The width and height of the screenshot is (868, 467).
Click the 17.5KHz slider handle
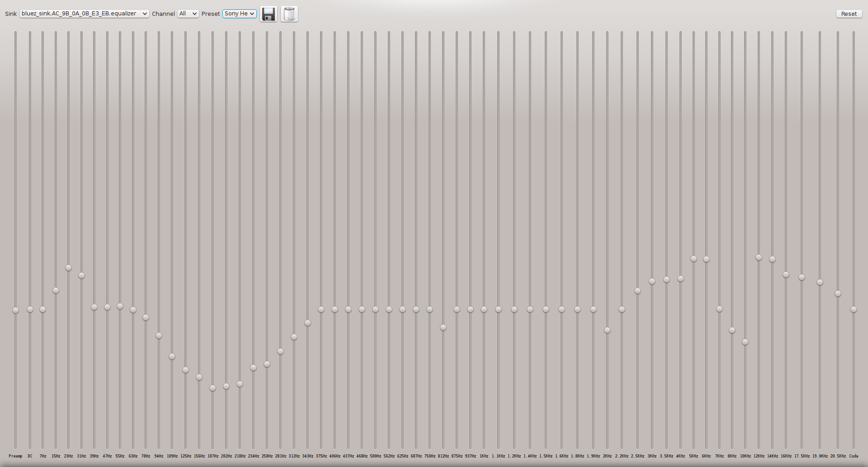[x=802, y=277]
